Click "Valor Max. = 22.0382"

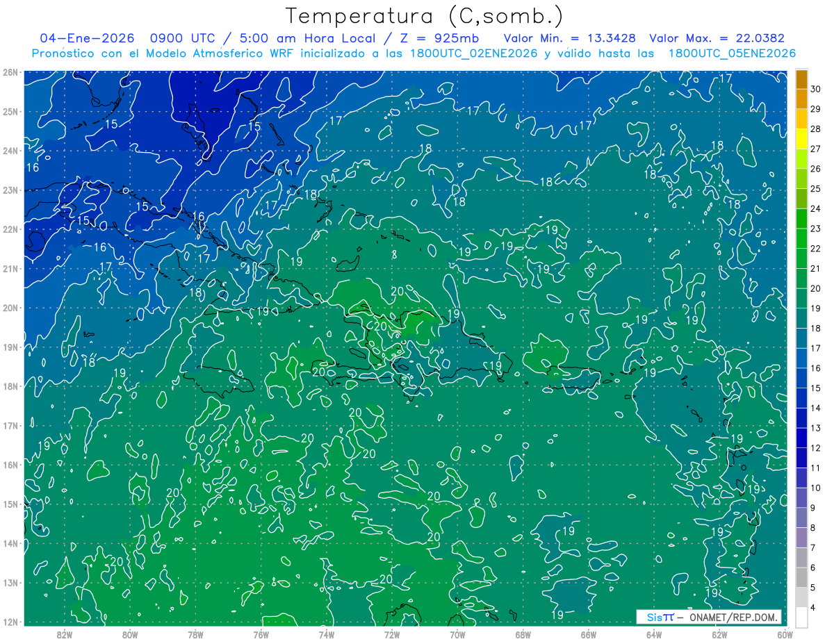coord(717,38)
